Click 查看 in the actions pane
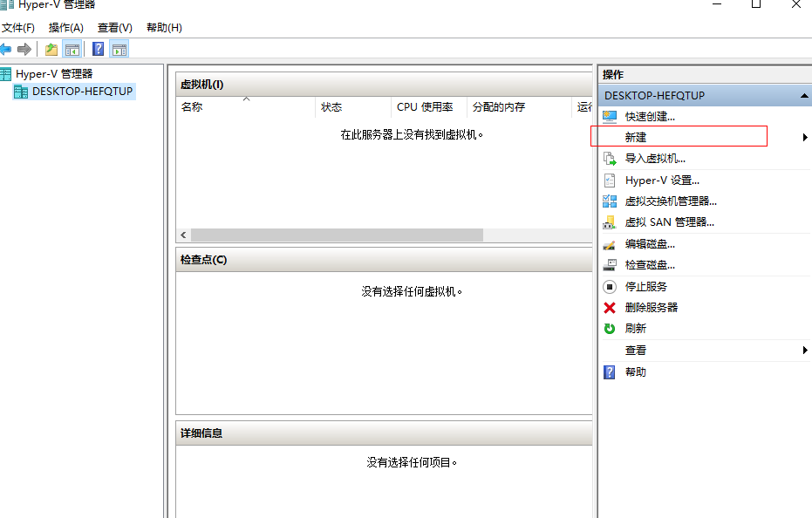 (636, 351)
